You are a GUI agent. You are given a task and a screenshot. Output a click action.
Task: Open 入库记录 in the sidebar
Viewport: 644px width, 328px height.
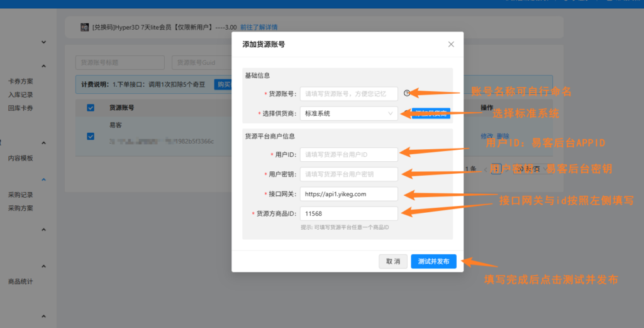coord(21,94)
